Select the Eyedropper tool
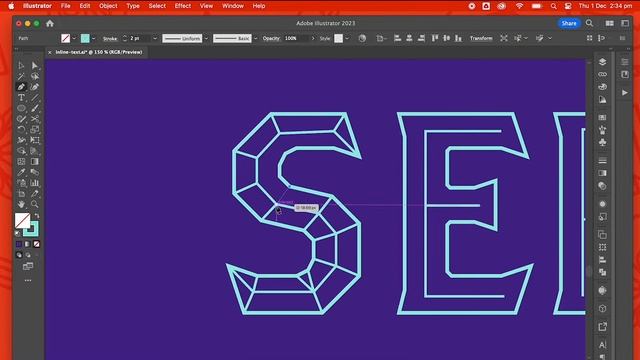 pos(21,172)
